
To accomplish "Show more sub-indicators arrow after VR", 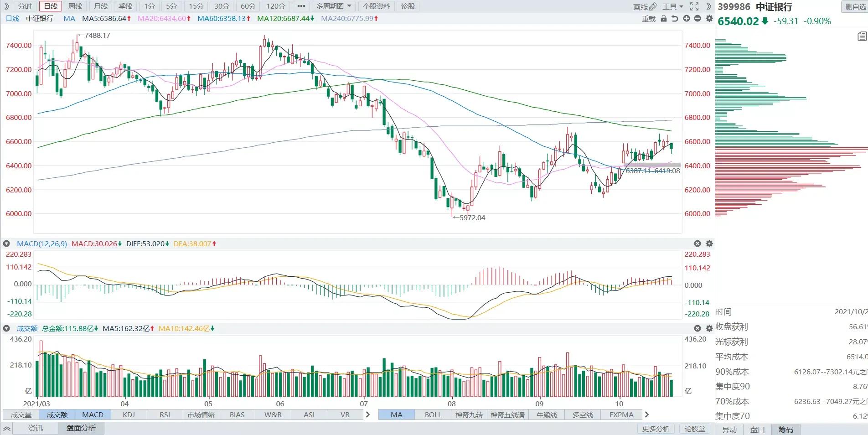I will 368,414.
